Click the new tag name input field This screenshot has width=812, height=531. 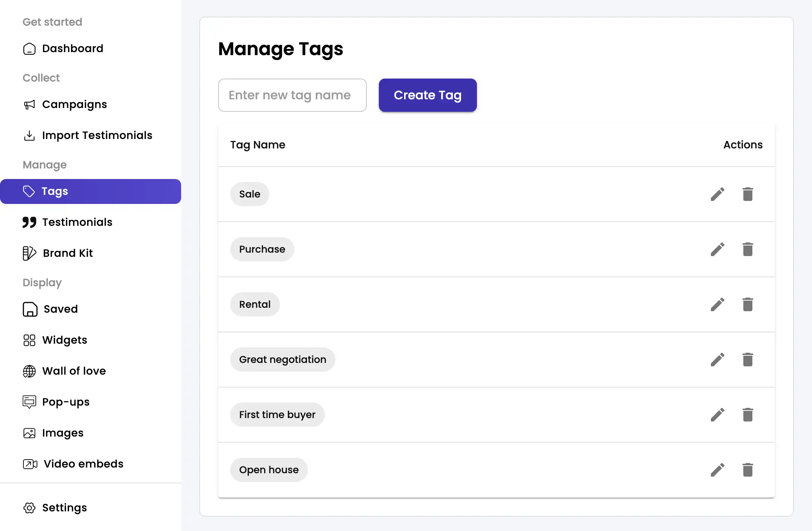coord(292,95)
